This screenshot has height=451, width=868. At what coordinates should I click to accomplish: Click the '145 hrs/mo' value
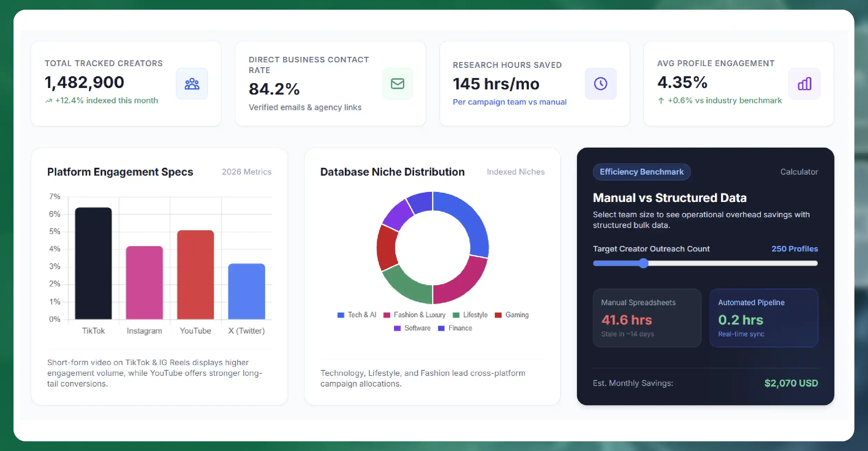click(x=496, y=84)
